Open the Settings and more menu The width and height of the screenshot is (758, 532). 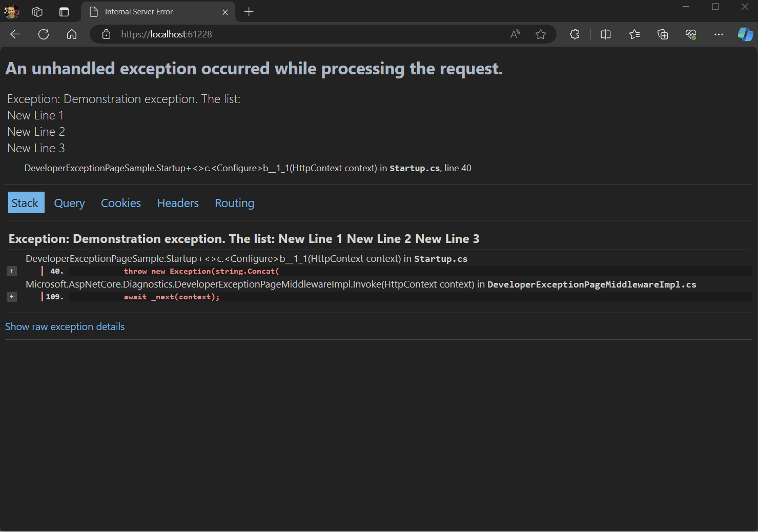719,34
